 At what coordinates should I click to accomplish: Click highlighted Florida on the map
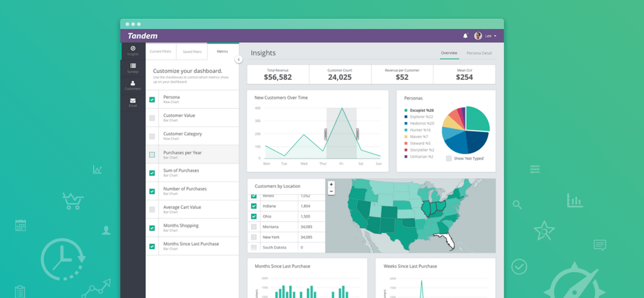point(448,241)
